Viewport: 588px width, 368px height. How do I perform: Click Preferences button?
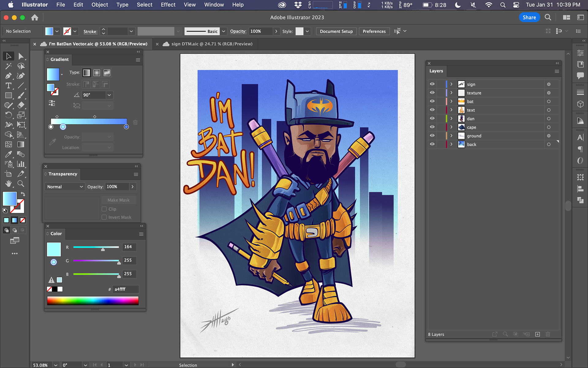(x=374, y=31)
